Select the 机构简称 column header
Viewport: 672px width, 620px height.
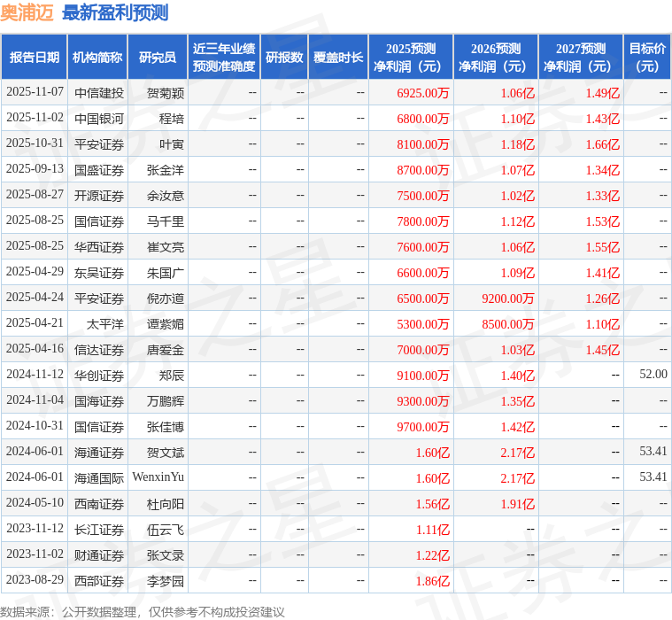click(97, 57)
